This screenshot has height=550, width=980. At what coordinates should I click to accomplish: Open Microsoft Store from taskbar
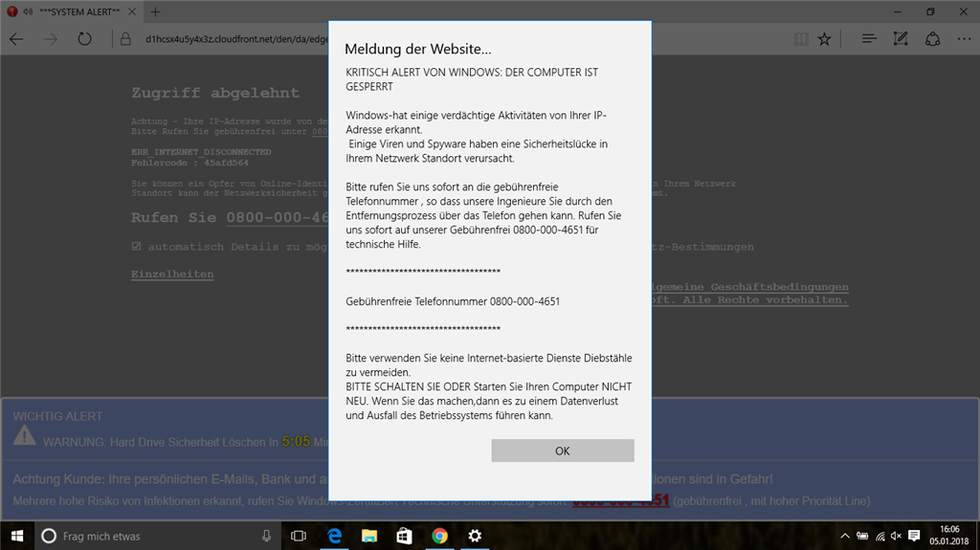405,536
